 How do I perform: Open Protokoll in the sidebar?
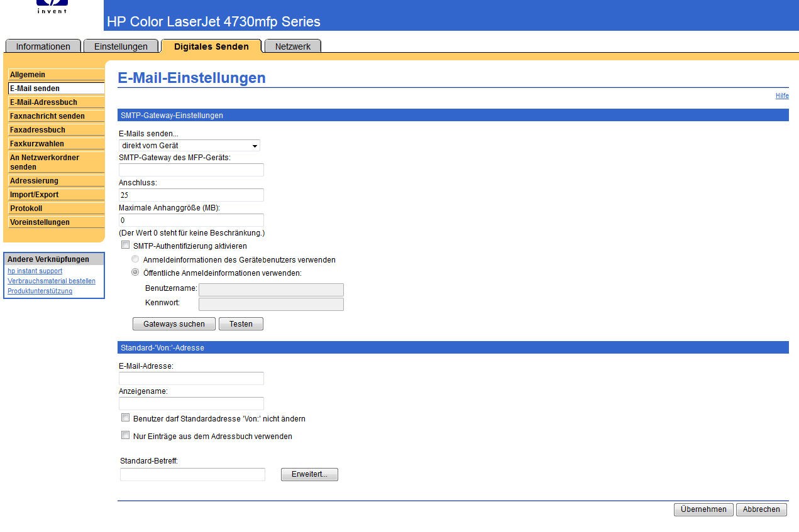point(57,209)
